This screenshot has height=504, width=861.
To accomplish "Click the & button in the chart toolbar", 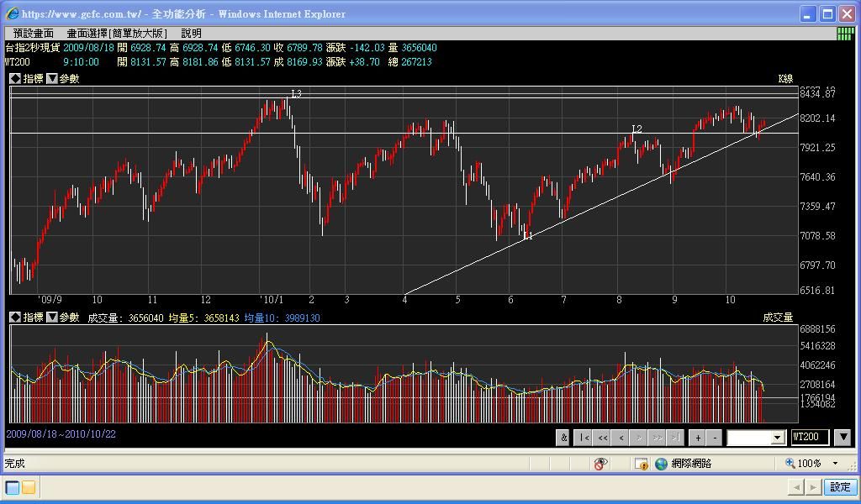I will pyautogui.click(x=563, y=438).
